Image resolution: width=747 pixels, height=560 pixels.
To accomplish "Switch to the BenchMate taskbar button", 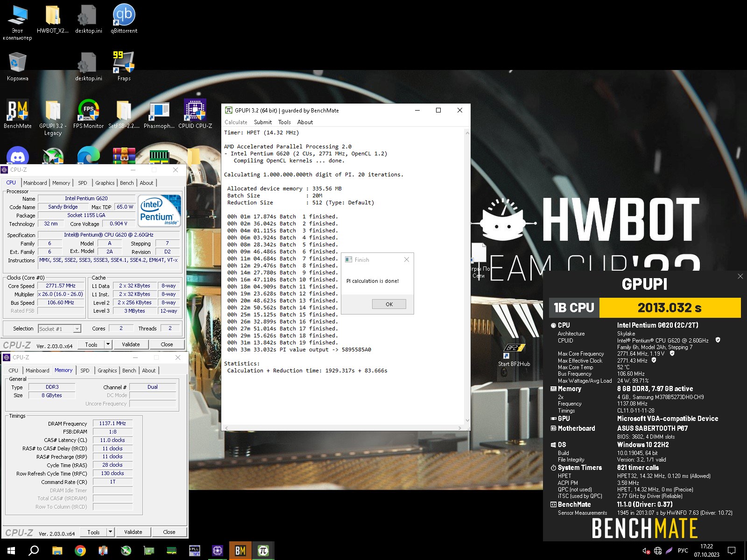I will [x=240, y=551].
